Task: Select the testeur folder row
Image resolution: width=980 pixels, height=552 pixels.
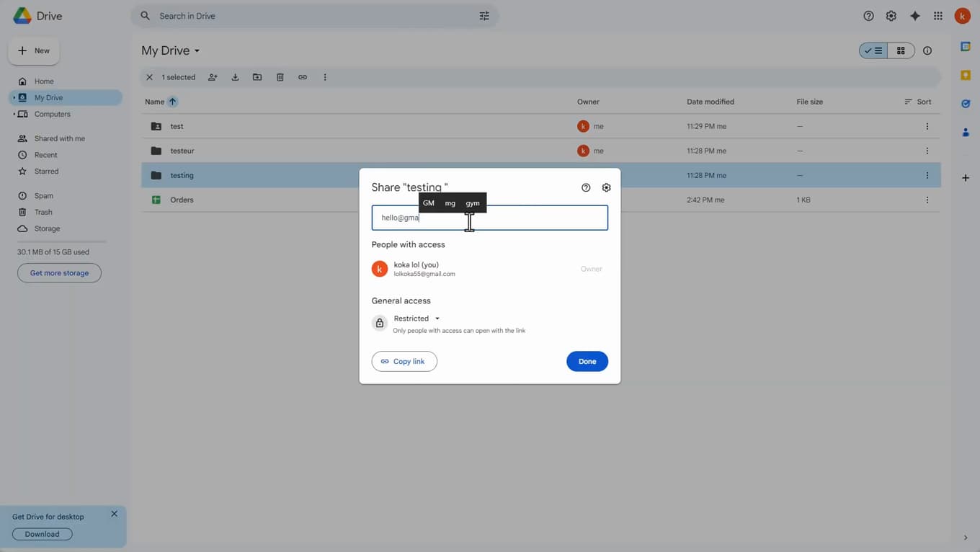Action: click(540, 151)
